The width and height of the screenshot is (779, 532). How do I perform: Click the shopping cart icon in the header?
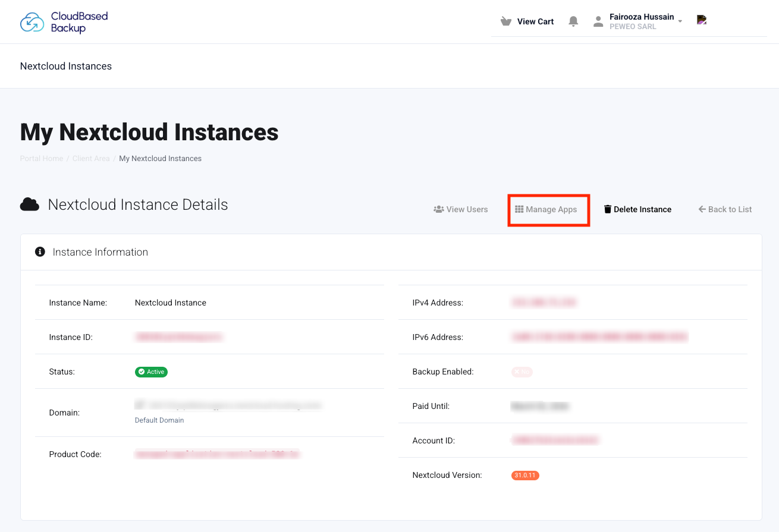(x=506, y=21)
